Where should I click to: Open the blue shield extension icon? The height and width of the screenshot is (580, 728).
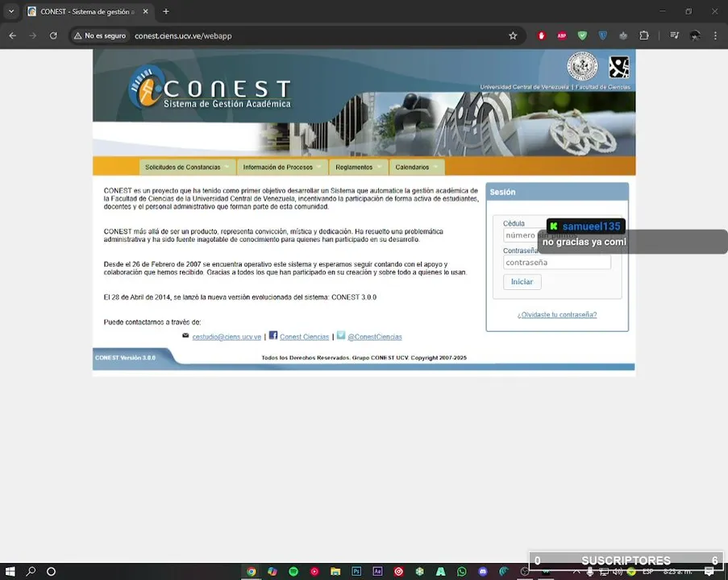(603, 35)
